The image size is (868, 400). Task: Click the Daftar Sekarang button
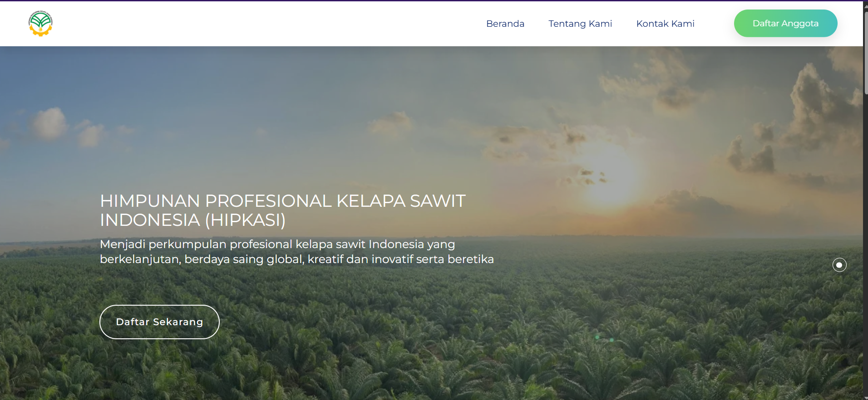tap(159, 322)
